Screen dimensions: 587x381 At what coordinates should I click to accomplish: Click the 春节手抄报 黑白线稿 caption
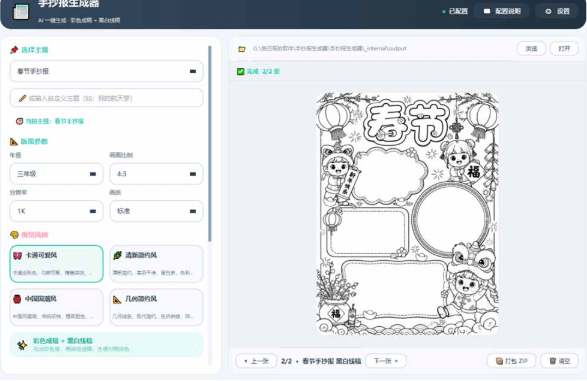332,361
